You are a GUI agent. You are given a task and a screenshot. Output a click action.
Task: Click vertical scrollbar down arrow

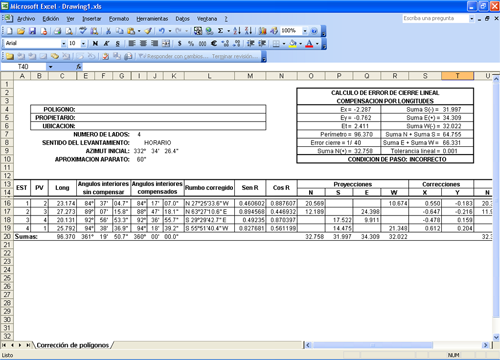click(496, 337)
